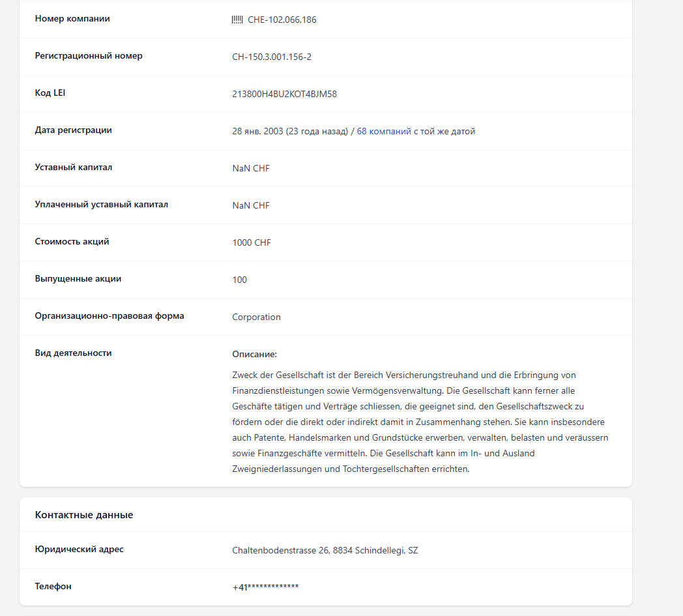
Task: Click the legal form value "Corporation"
Action: tap(256, 317)
